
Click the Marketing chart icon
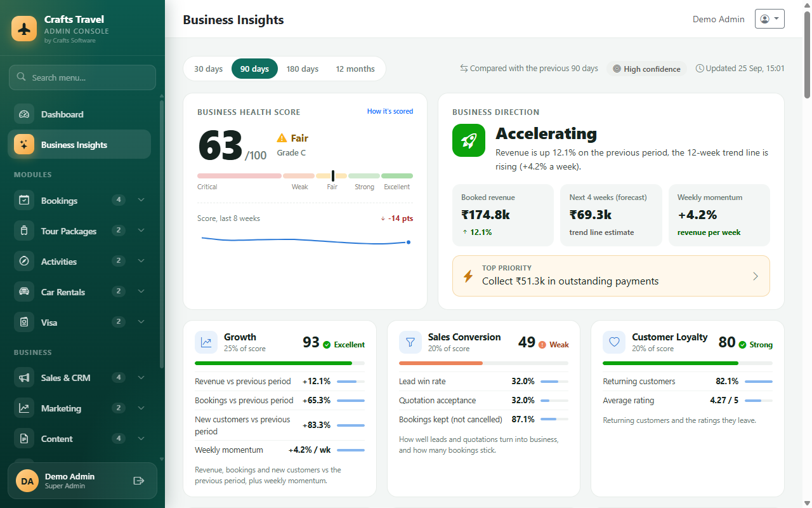coord(24,408)
